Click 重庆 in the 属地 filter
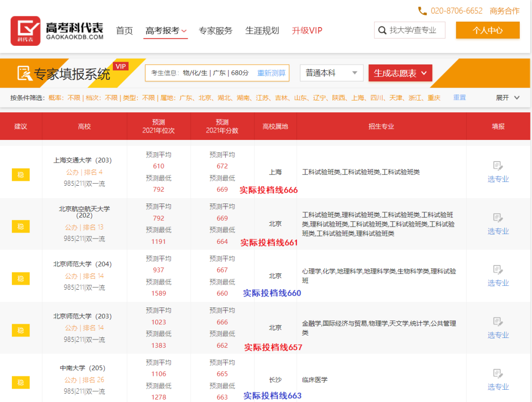This screenshot has height=402, width=532. pyautogui.click(x=434, y=98)
